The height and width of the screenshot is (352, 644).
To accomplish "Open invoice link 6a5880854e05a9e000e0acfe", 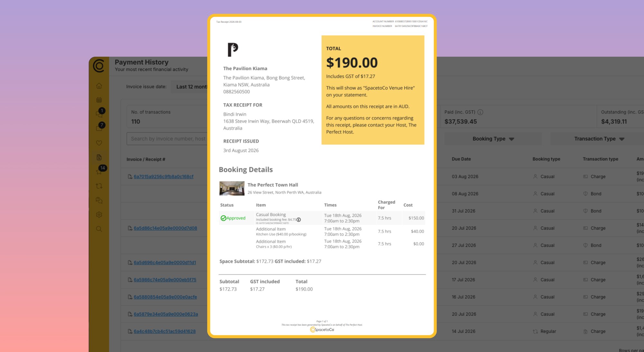I will tap(165, 297).
